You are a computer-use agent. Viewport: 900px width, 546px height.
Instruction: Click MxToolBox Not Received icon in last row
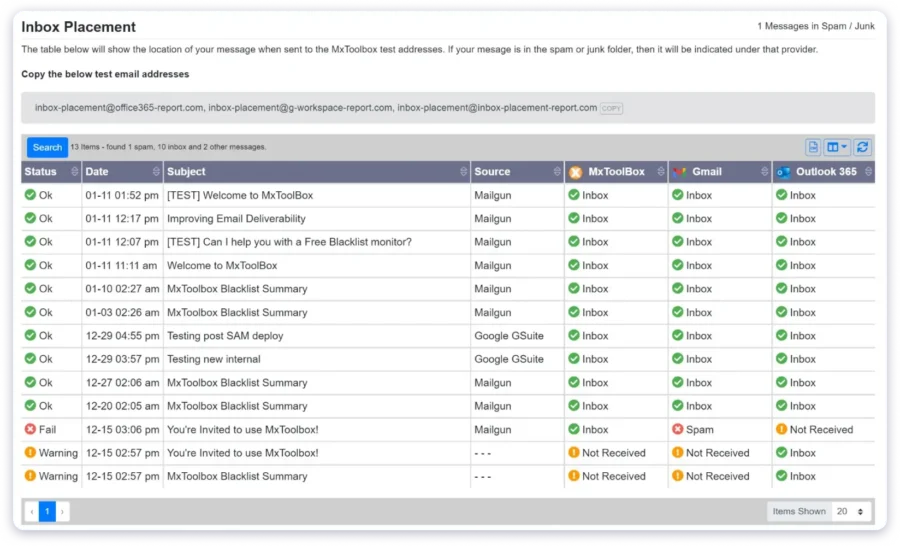click(574, 476)
